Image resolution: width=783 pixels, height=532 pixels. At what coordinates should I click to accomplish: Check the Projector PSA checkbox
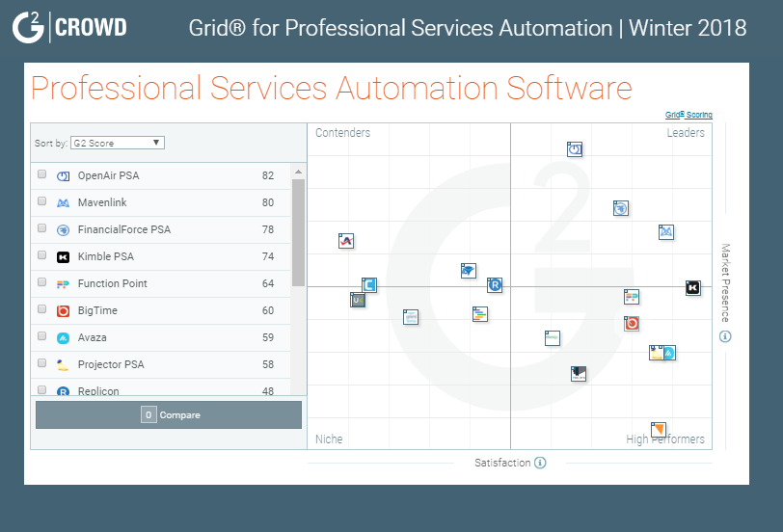point(42,362)
